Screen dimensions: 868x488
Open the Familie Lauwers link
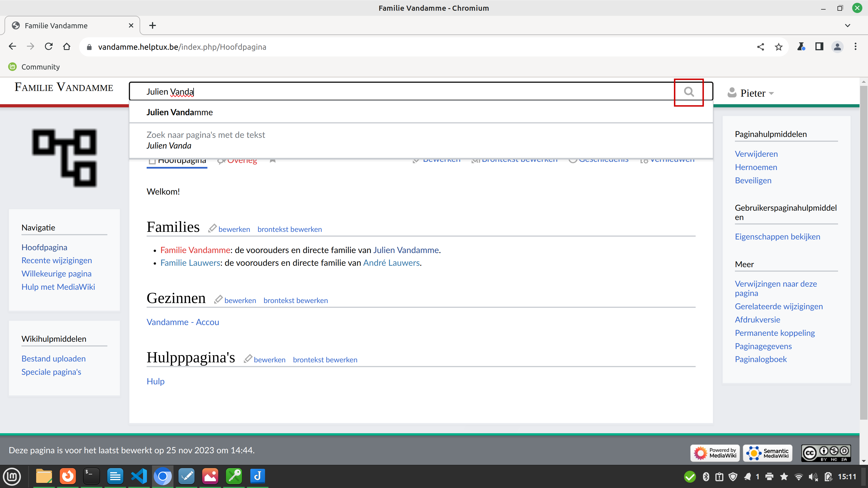tap(190, 263)
